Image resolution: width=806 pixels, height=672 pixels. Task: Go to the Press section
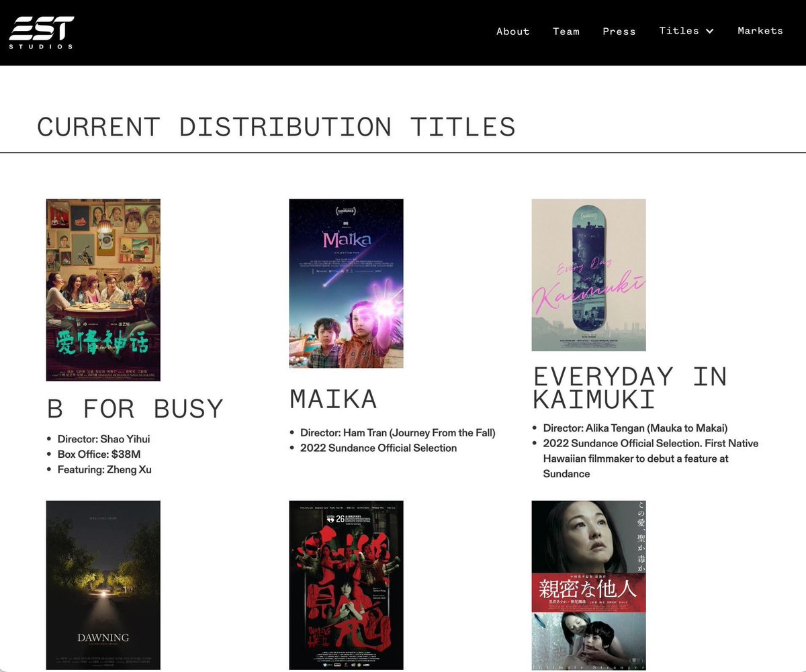pyautogui.click(x=619, y=32)
